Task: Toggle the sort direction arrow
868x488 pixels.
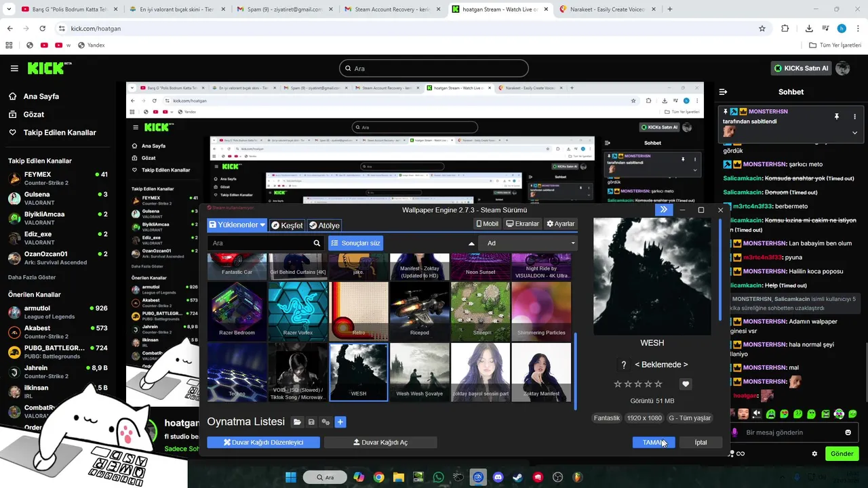Action: tap(471, 243)
